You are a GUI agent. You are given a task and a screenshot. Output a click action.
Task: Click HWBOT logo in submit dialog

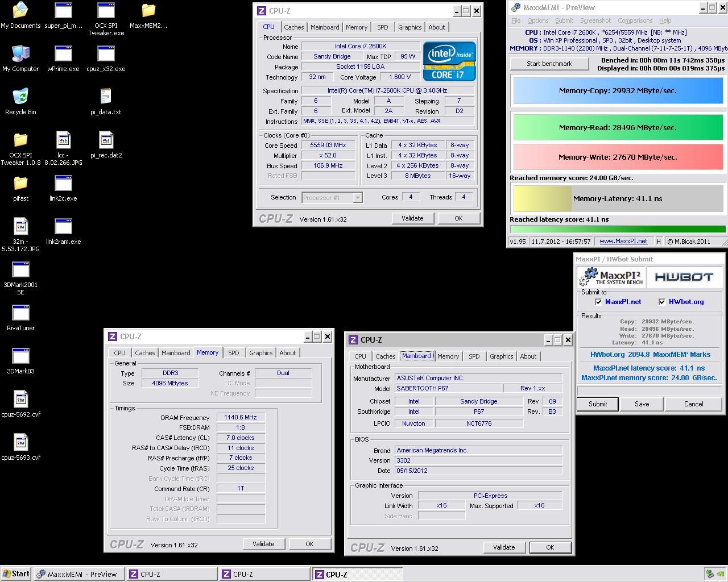click(684, 277)
